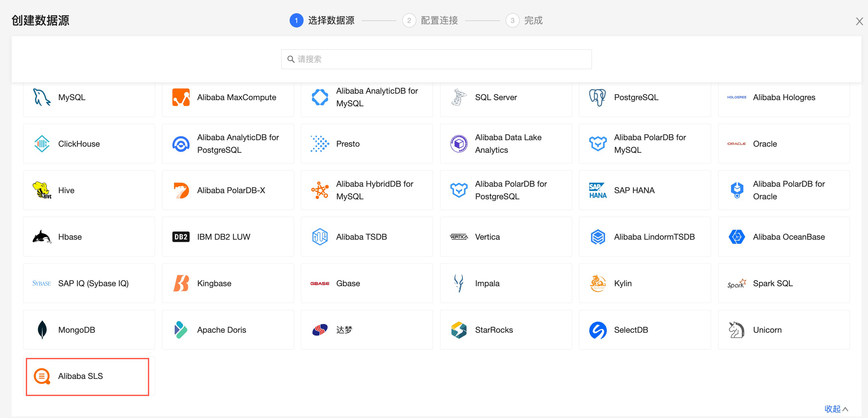Click the 请搜索 search field
The width and height of the screenshot is (868, 418).
point(436,59)
